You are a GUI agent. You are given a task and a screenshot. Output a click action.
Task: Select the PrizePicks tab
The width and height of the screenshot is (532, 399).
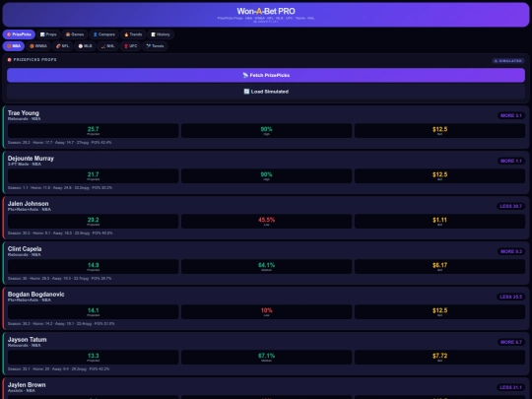tap(19, 34)
